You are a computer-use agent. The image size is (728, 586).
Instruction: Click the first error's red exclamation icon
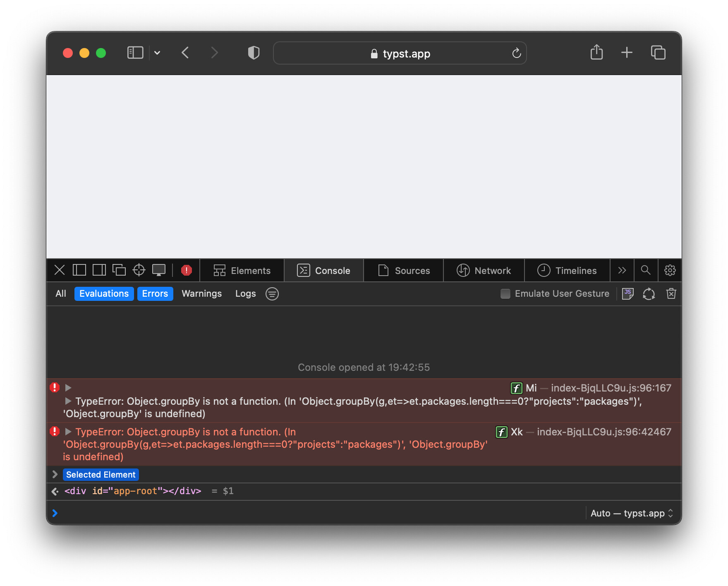coord(55,387)
